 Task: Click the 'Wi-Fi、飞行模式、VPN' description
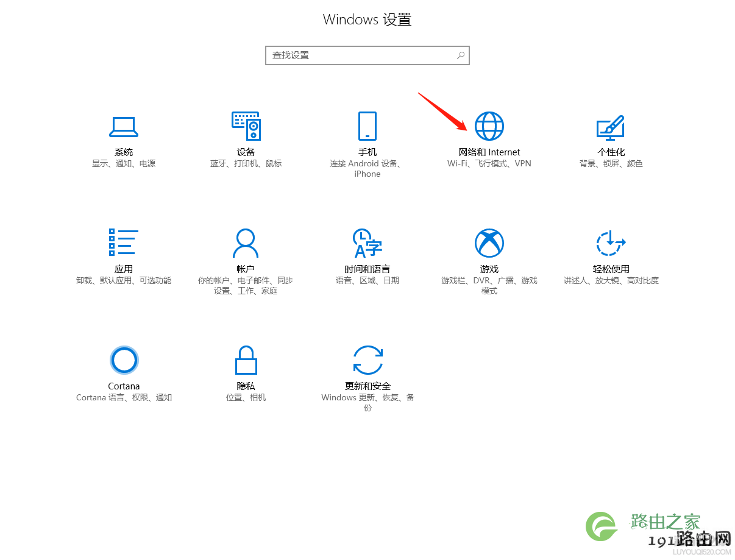(x=489, y=163)
